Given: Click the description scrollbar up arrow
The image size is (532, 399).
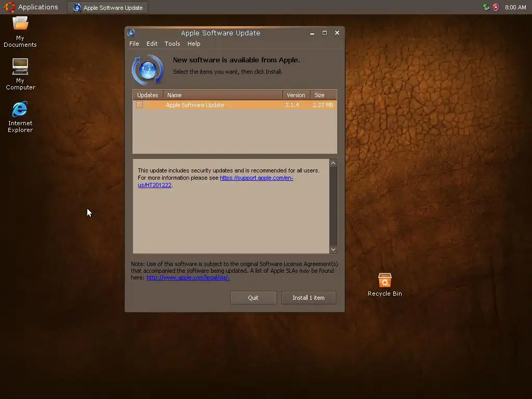Looking at the screenshot, I should pyautogui.click(x=333, y=163).
